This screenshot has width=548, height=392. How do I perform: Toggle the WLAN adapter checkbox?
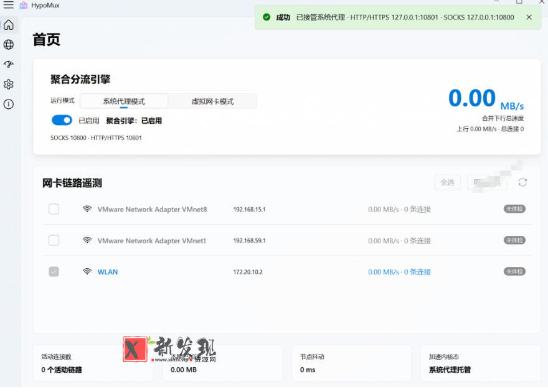pyautogui.click(x=54, y=271)
